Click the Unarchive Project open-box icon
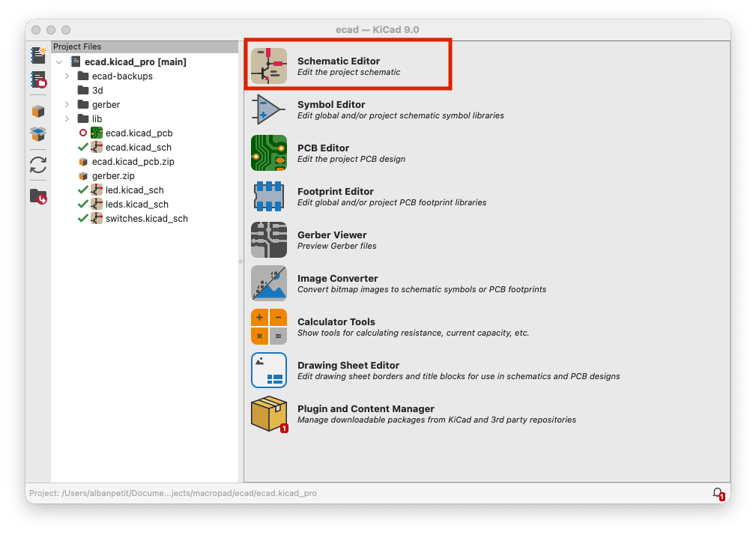 pyautogui.click(x=38, y=134)
